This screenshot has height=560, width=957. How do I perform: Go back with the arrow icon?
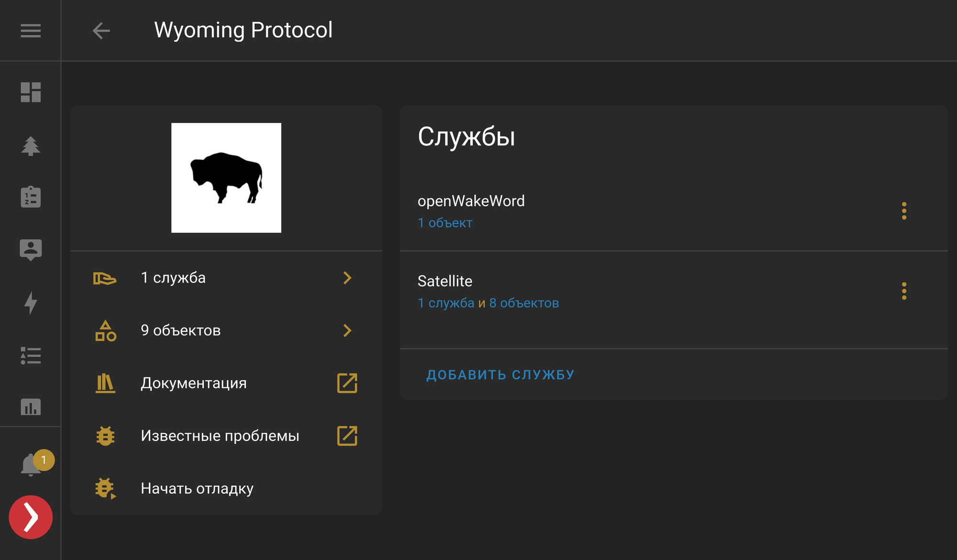101,31
